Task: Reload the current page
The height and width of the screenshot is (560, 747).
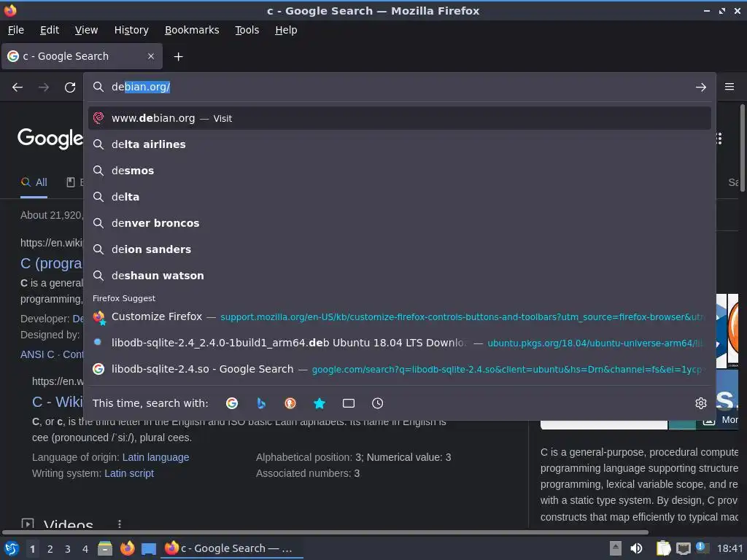Action: pos(70,87)
